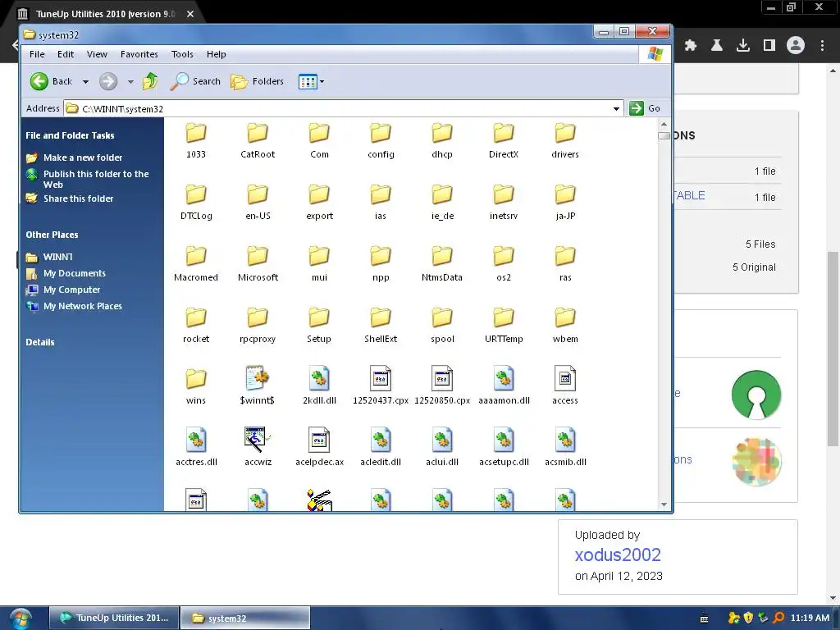Open the Edit menu
Image resolution: width=840 pixels, height=630 pixels.
pyautogui.click(x=66, y=54)
